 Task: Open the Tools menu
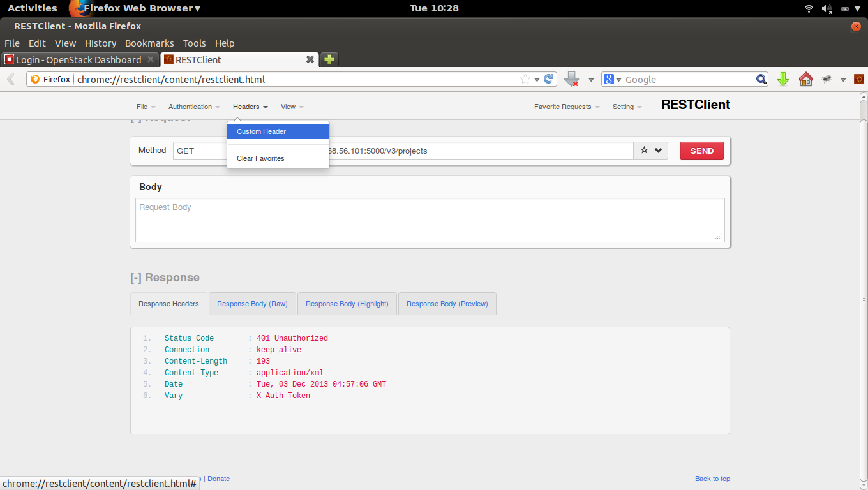point(195,43)
